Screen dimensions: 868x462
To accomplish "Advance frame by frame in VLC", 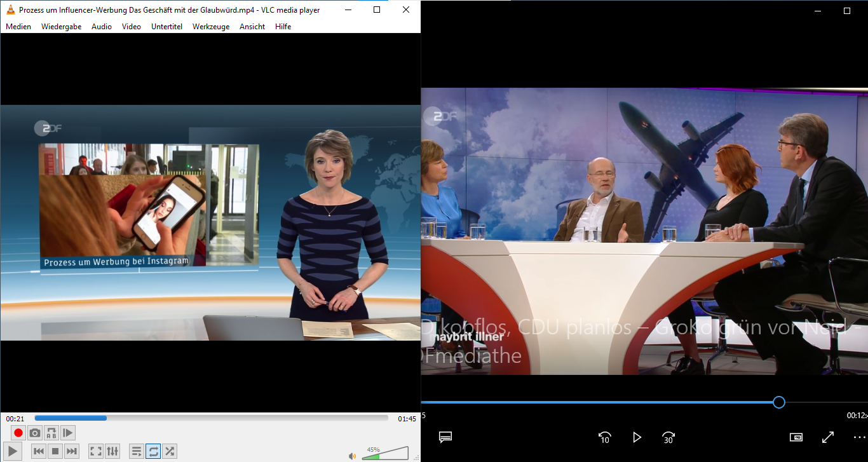I will coord(68,433).
